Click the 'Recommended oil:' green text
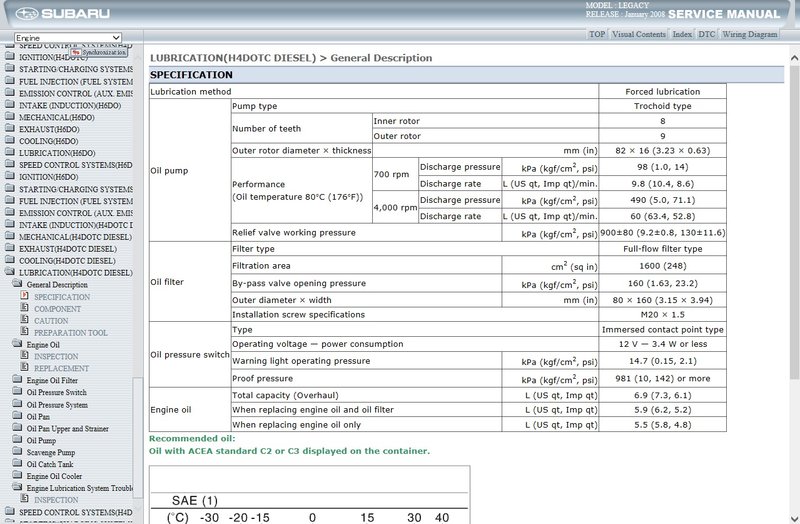Screen dimensions: 800x524 pyautogui.click(x=192, y=439)
